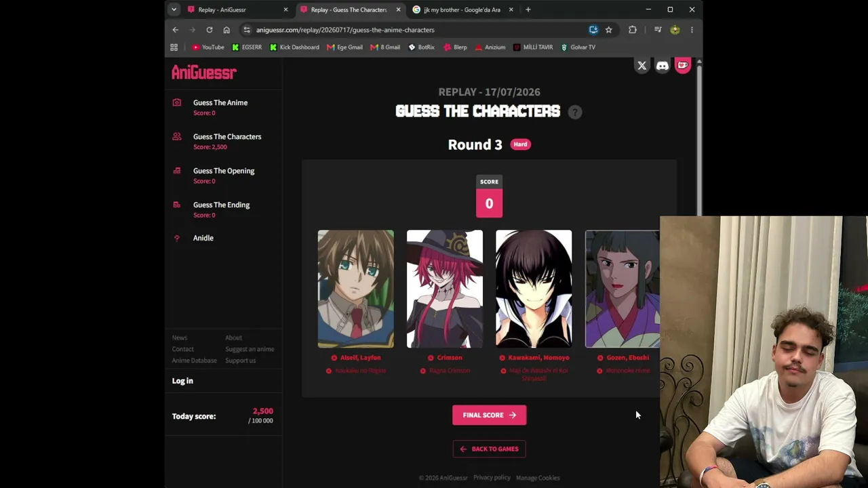Select the 'Replay - Guess The Characters' tab

click(351, 9)
